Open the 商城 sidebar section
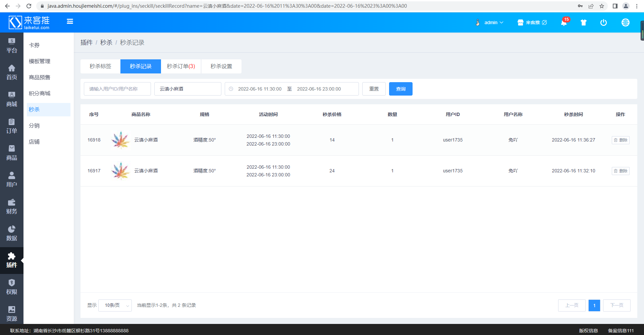644x335 pixels. coord(12,100)
